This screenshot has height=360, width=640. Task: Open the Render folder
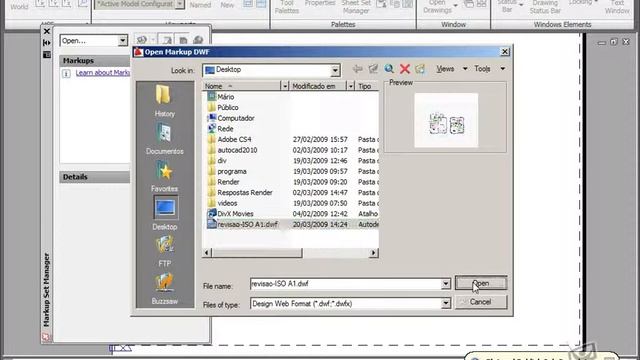click(223, 182)
